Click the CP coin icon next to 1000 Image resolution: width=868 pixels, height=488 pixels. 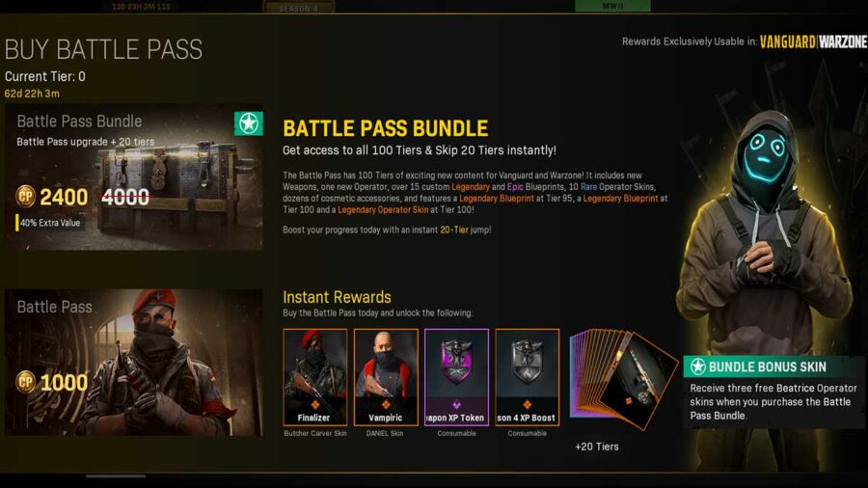[25, 382]
